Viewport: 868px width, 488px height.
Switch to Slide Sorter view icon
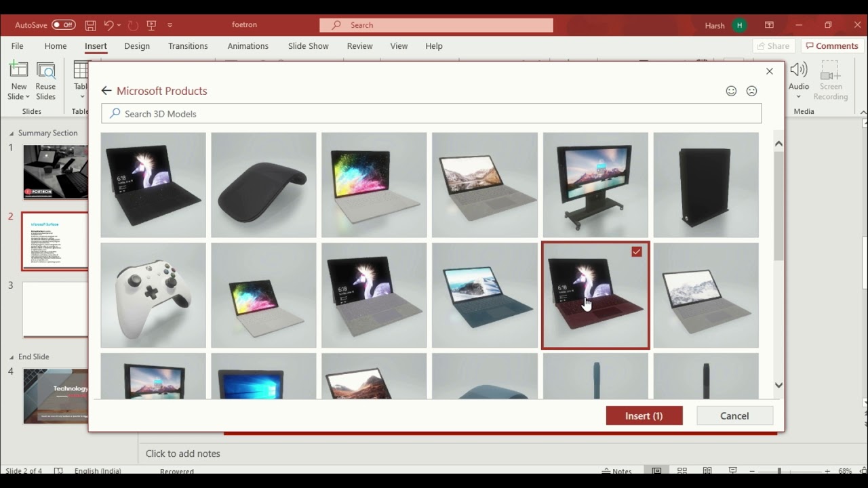(x=682, y=471)
